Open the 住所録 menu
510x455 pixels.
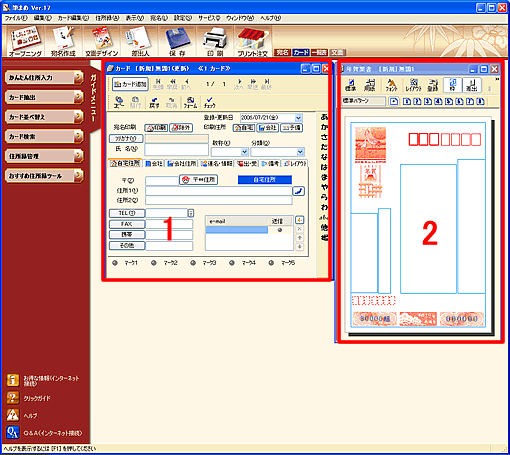pos(107,18)
